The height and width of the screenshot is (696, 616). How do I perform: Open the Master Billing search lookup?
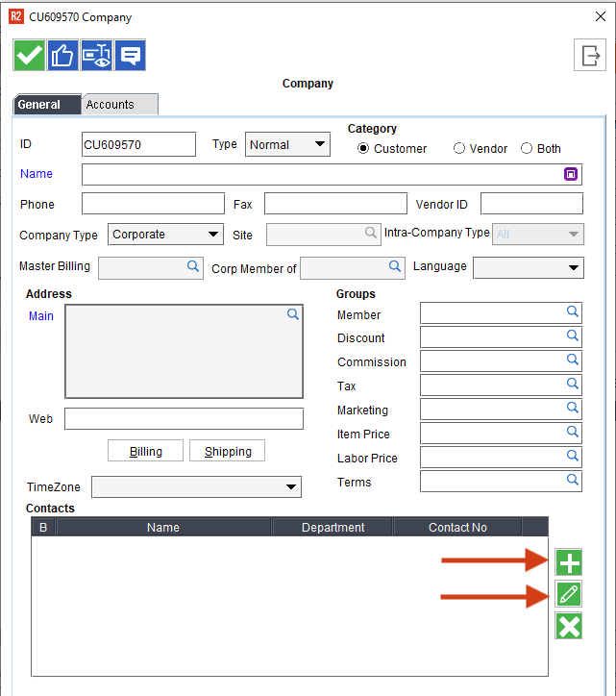[x=192, y=266]
